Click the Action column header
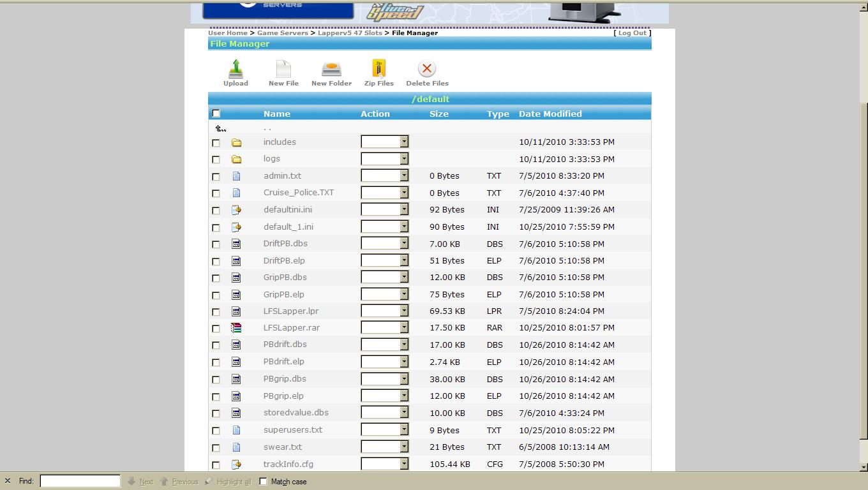This screenshot has width=868, height=490. 375,114
